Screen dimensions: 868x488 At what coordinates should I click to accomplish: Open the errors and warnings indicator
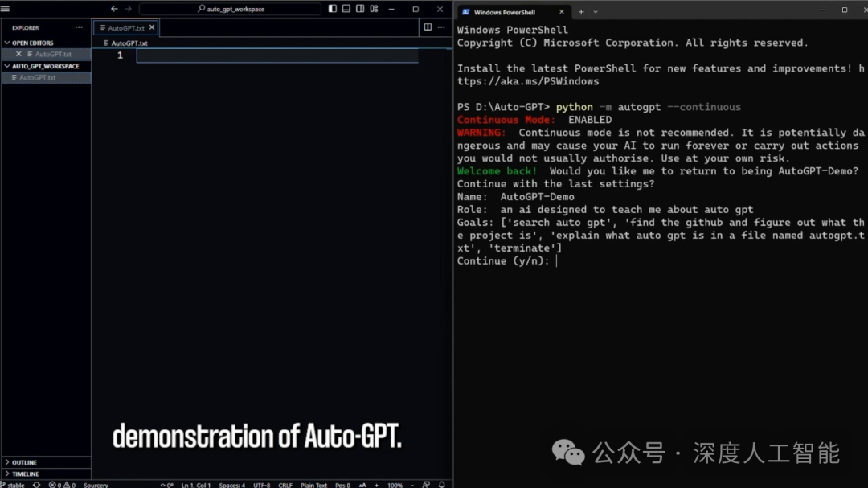point(61,485)
